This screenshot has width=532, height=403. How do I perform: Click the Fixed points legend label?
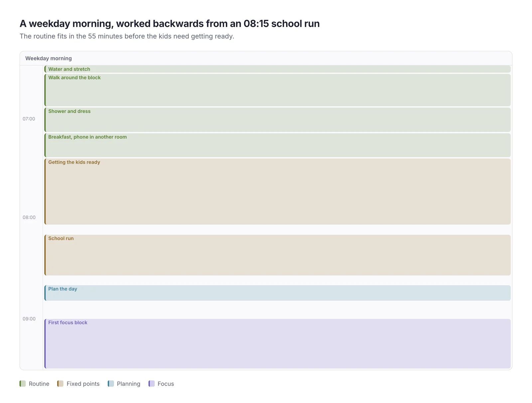click(83, 384)
